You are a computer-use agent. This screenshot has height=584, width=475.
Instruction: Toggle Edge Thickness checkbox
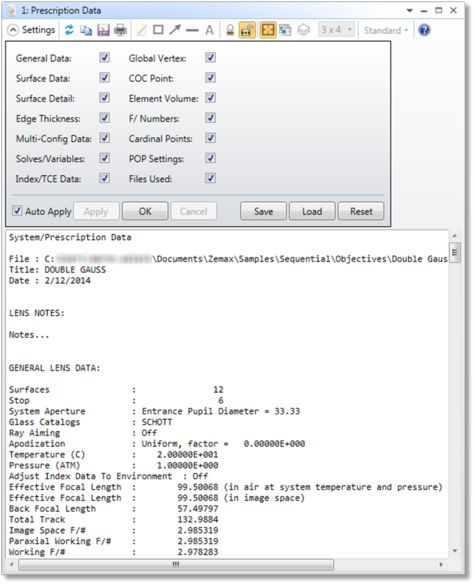(x=104, y=118)
